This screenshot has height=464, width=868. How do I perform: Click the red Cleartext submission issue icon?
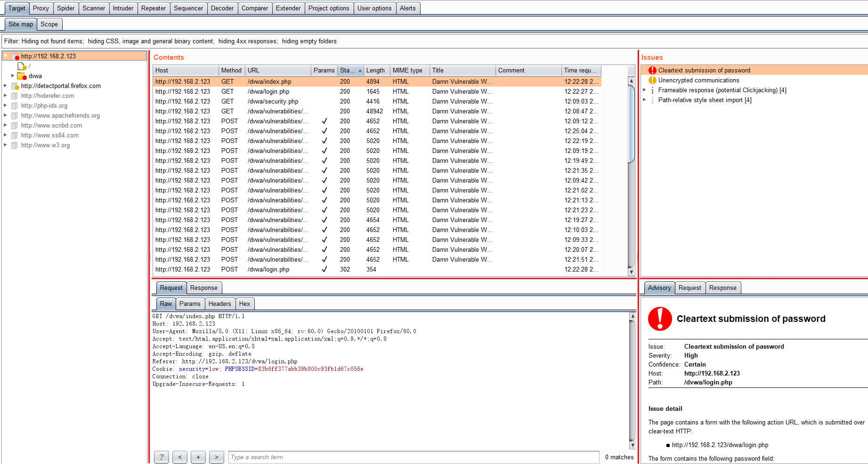point(652,71)
